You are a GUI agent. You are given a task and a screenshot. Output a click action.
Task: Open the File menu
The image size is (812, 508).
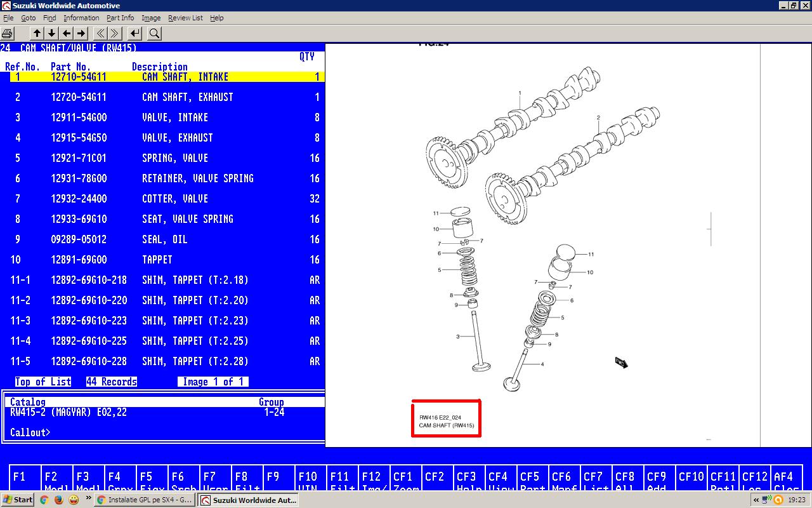coord(8,18)
